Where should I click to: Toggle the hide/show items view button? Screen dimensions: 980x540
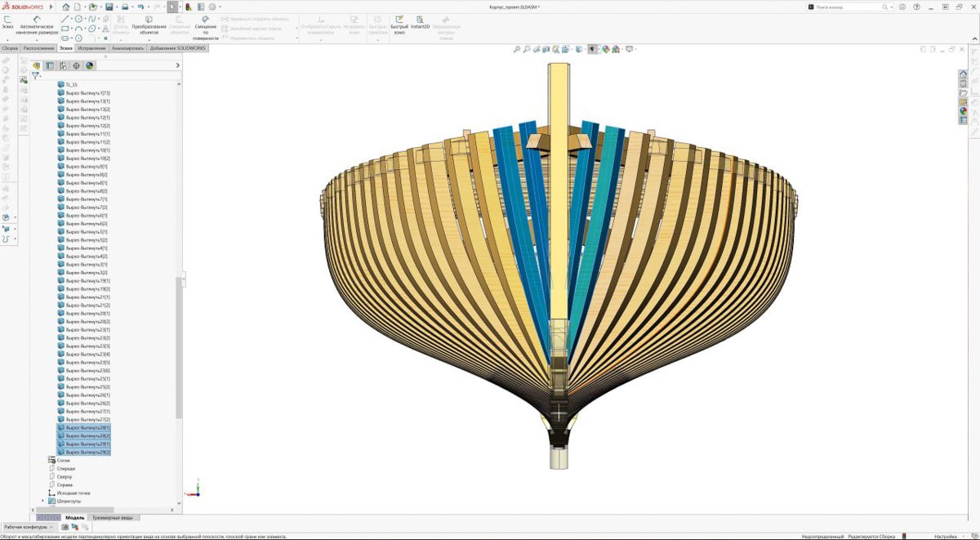pos(592,50)
